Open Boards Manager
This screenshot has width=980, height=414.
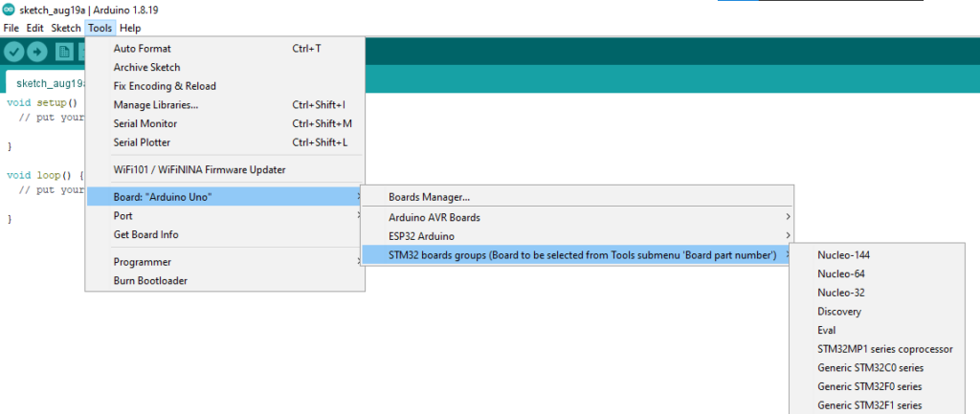(429, 197)
